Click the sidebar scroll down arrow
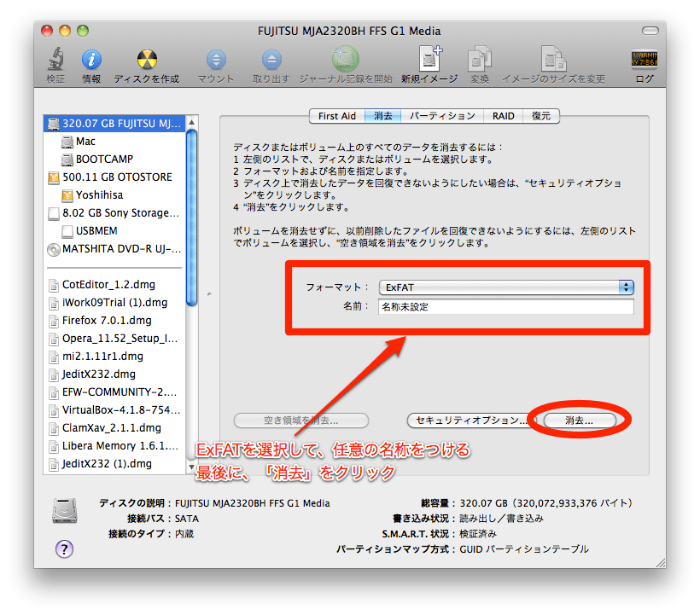 coord(191,467)
